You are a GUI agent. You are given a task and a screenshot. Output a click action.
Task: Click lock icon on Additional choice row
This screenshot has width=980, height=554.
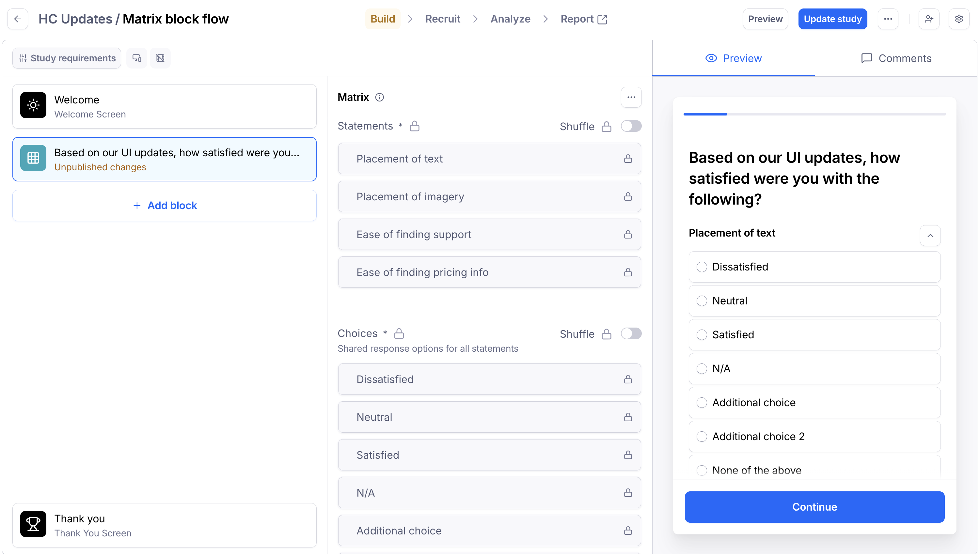pos(627,531)
